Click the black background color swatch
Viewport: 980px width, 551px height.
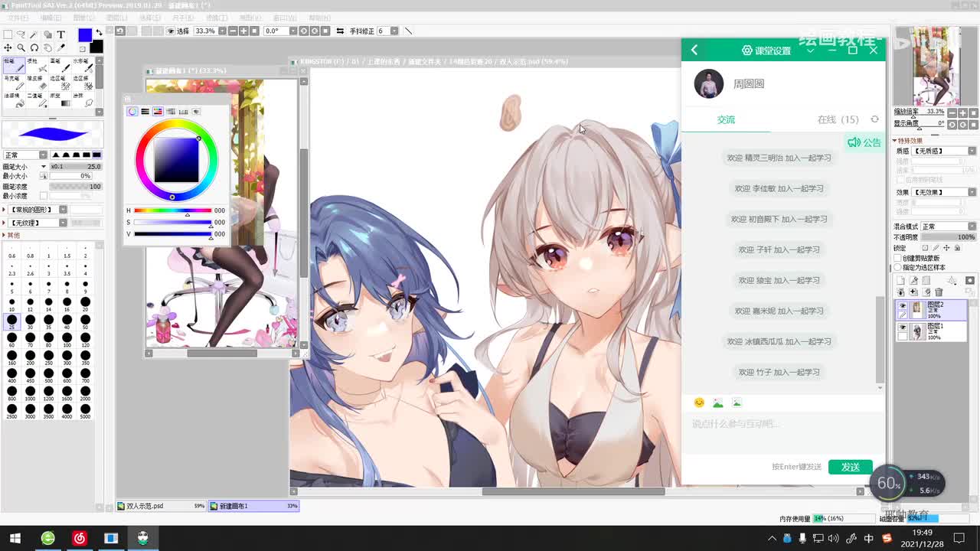(96, 47)
